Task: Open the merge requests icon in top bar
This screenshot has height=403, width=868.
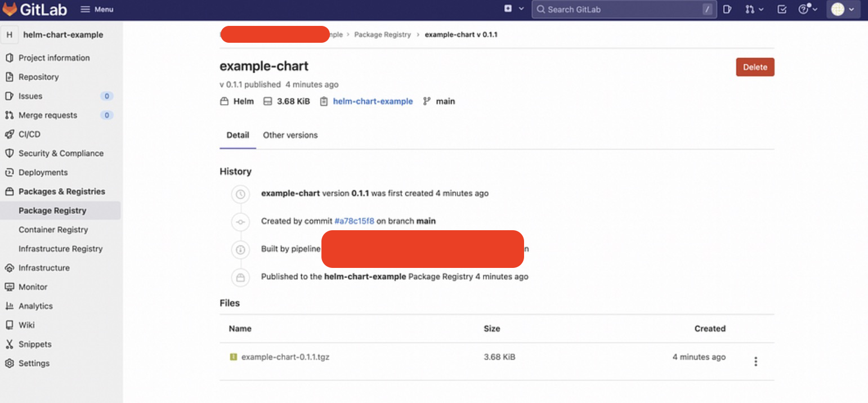Action: pyautogui.click(x=750, y=9)
